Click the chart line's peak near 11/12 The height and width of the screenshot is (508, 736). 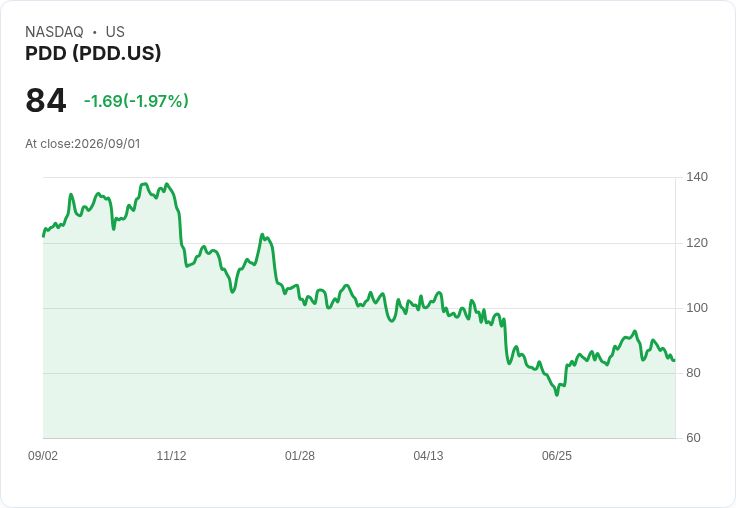[x=167, y=184]
